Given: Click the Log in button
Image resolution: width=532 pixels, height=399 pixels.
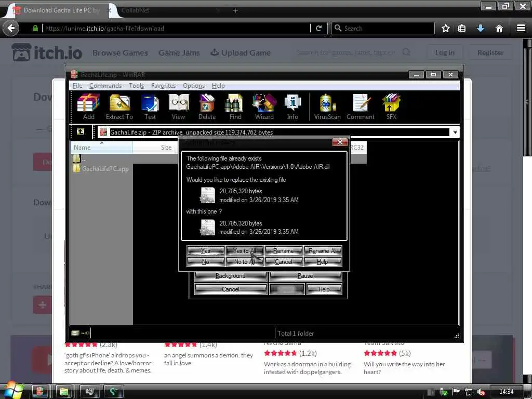Looking at the screenshot, I should tap(445, 52).
